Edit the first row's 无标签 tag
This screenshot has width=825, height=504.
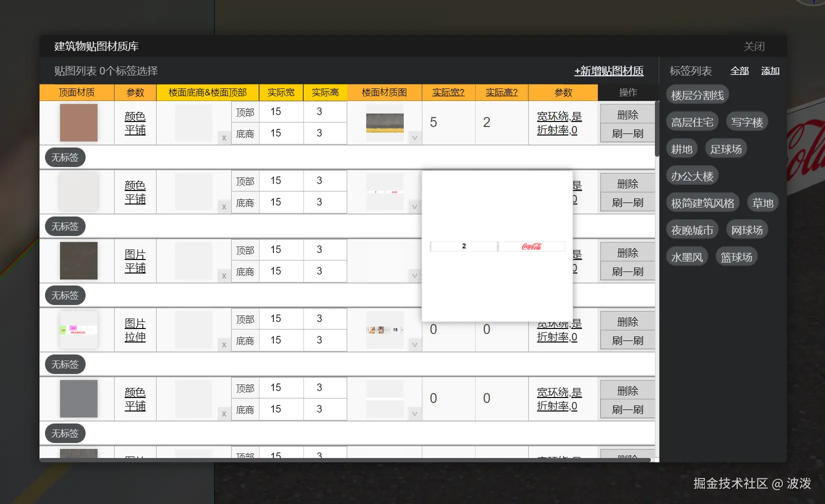[x=65, y=157]
